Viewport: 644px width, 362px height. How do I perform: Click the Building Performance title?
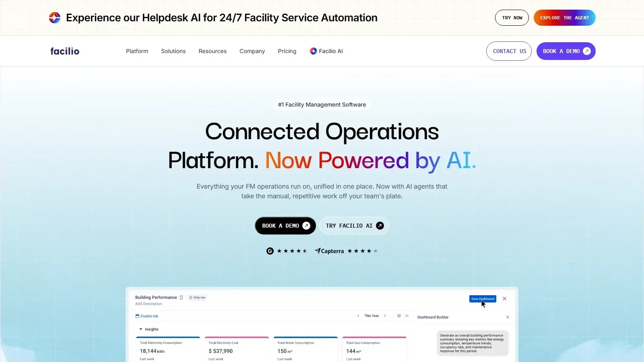click(156, 297)
